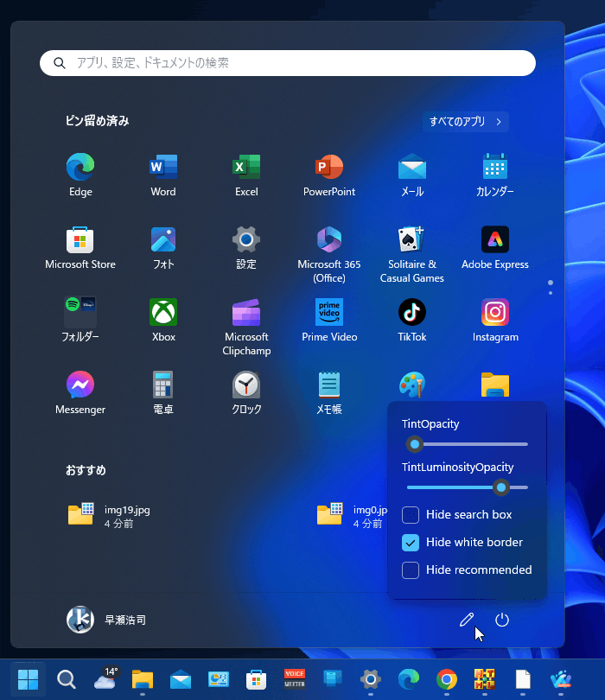Open the TikTok app

(412, 320)
